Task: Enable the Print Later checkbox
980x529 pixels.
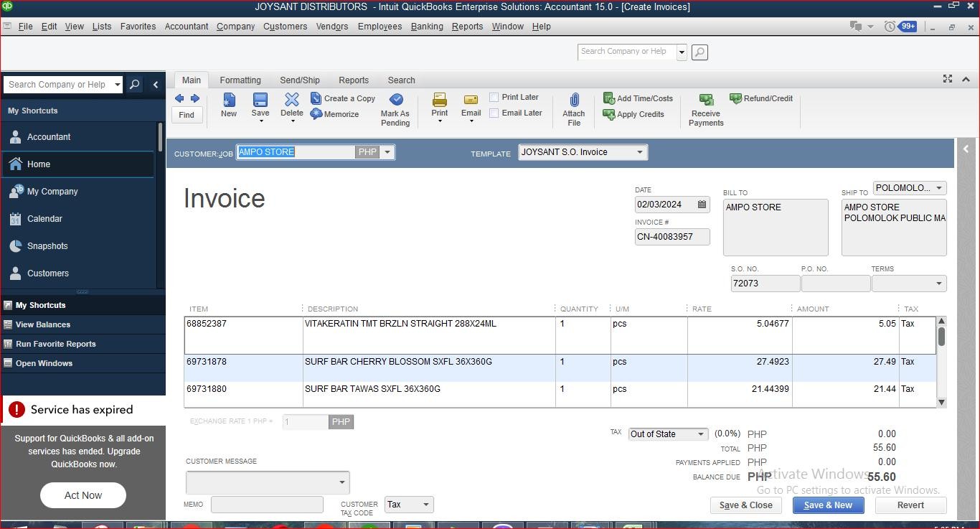Action: click(494, 97)
